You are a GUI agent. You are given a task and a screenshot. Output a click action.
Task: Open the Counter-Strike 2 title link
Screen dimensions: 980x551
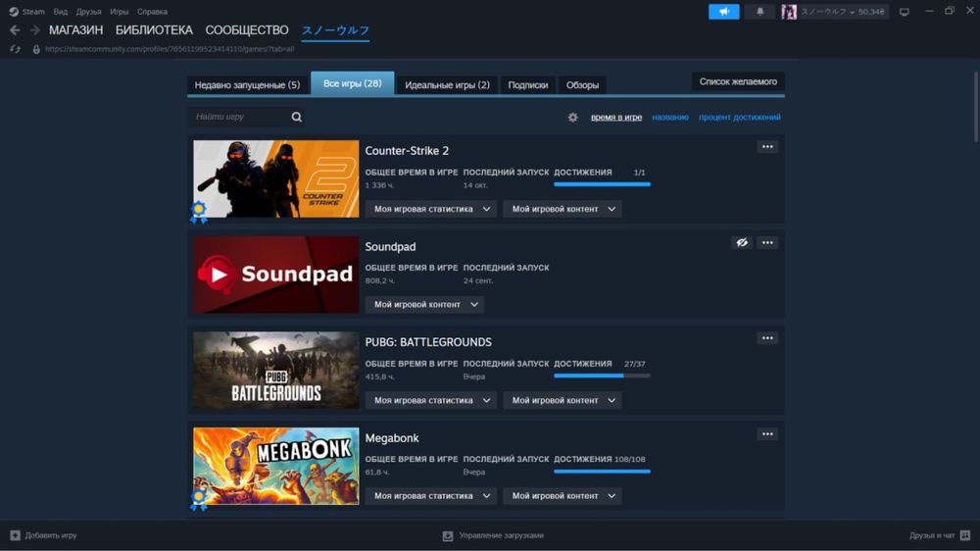[x=407, y=151]
